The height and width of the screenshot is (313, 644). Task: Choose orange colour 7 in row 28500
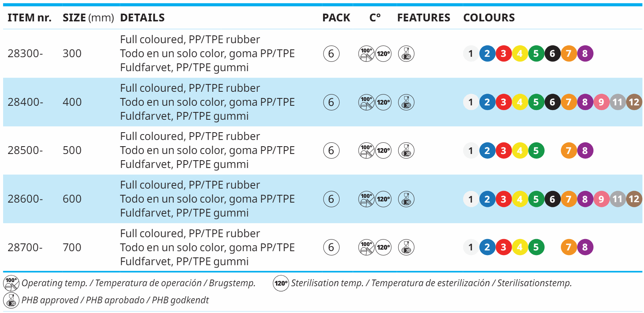(569, 150)
